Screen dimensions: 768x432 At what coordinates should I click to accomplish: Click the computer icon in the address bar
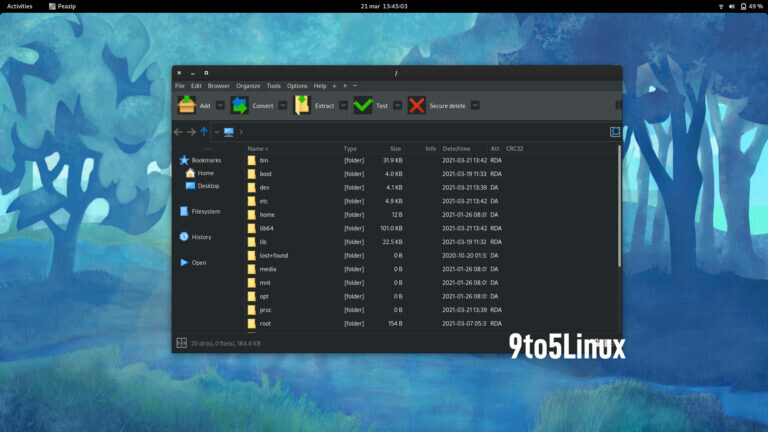[x=229, y=132]
